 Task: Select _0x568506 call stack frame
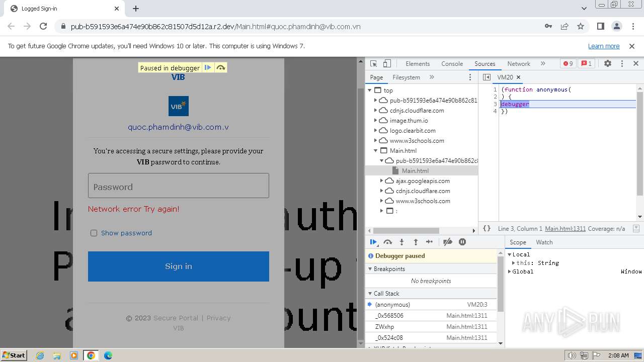431,316
